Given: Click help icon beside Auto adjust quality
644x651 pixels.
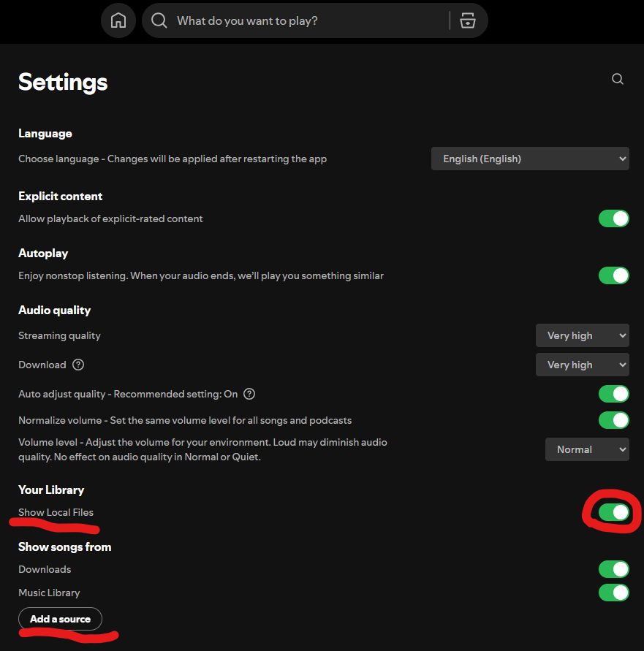Looking at the screenshot, I should (249, 394).
